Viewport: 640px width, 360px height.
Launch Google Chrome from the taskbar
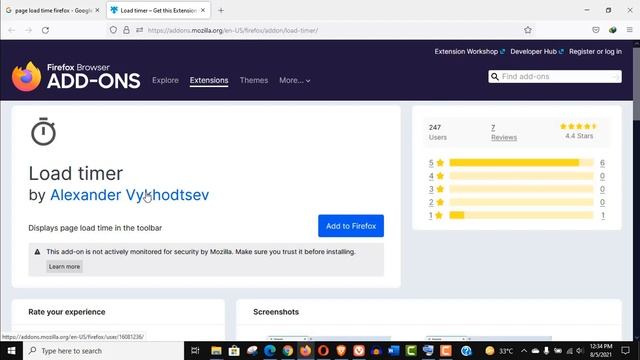click(x=288, y=351)
